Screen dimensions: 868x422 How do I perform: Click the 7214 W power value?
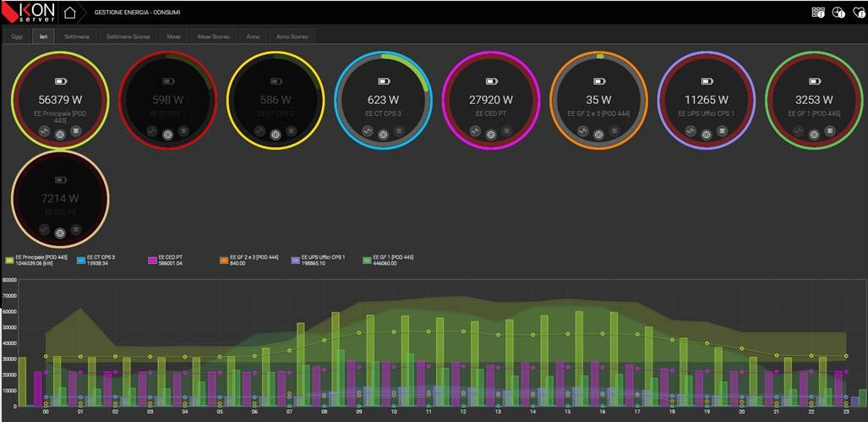[x=60, y=198]
